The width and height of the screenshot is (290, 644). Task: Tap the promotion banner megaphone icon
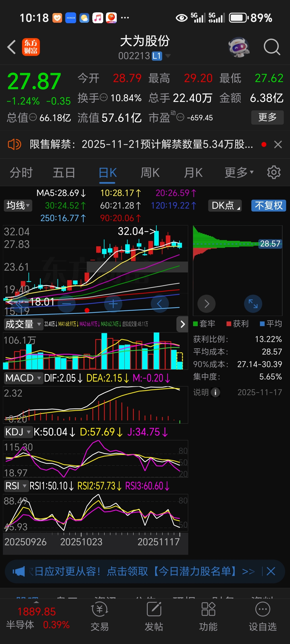click(19, 571)
